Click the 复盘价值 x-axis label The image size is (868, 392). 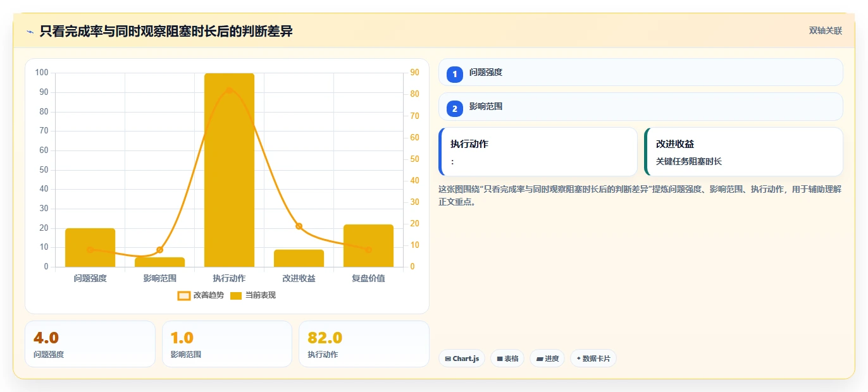click(x=368, y=278)
